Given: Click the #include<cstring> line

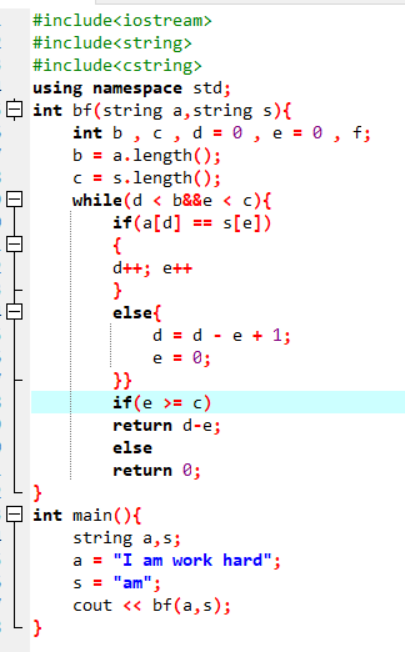Looking at the screenshot, I should coord(117,65).
